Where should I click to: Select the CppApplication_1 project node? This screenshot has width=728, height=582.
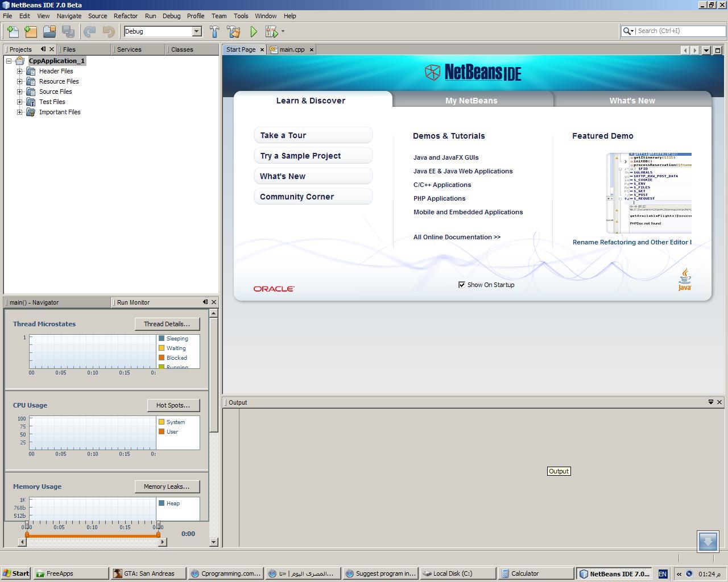click(x=56, y=61)
